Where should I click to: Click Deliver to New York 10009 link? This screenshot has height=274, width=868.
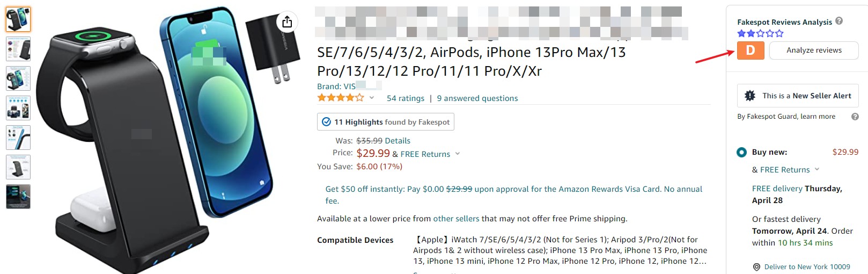(807, 267)
